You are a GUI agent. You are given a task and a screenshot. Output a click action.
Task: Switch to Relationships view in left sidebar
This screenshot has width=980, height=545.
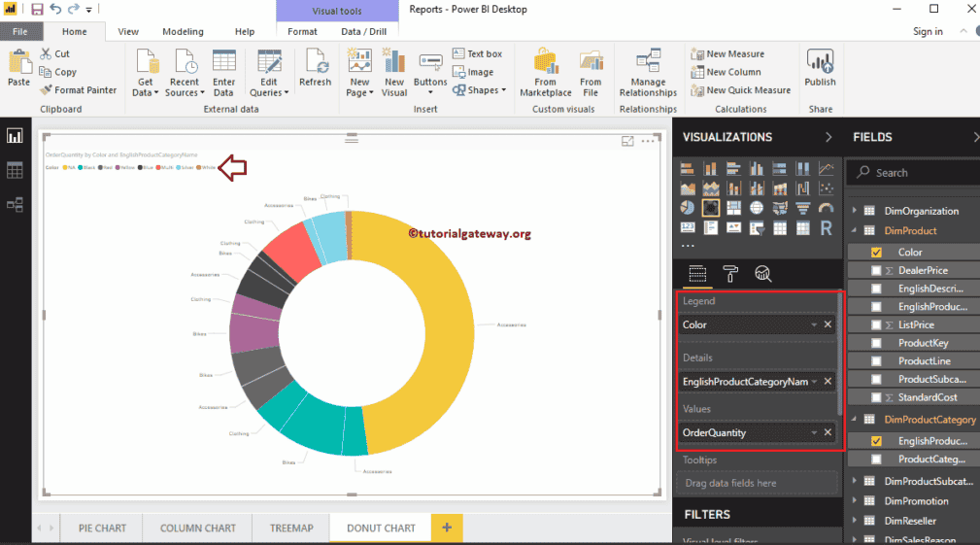[x=15, y=204]
